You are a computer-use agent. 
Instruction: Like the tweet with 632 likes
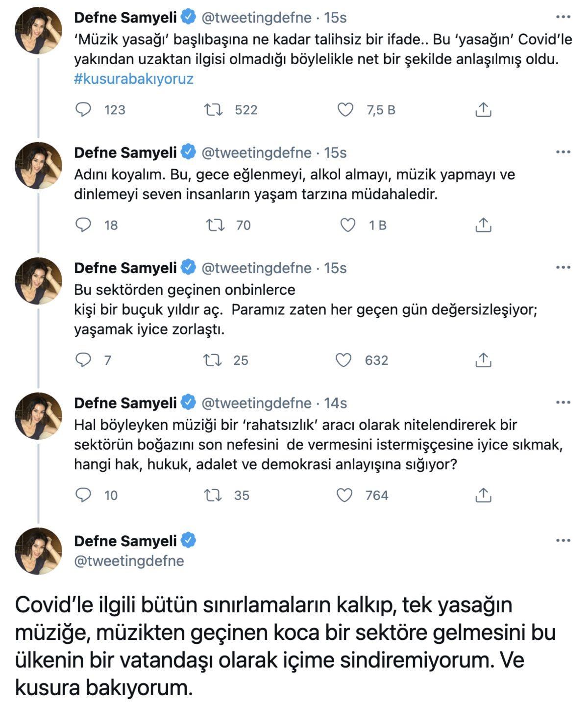tap(346, 361)
